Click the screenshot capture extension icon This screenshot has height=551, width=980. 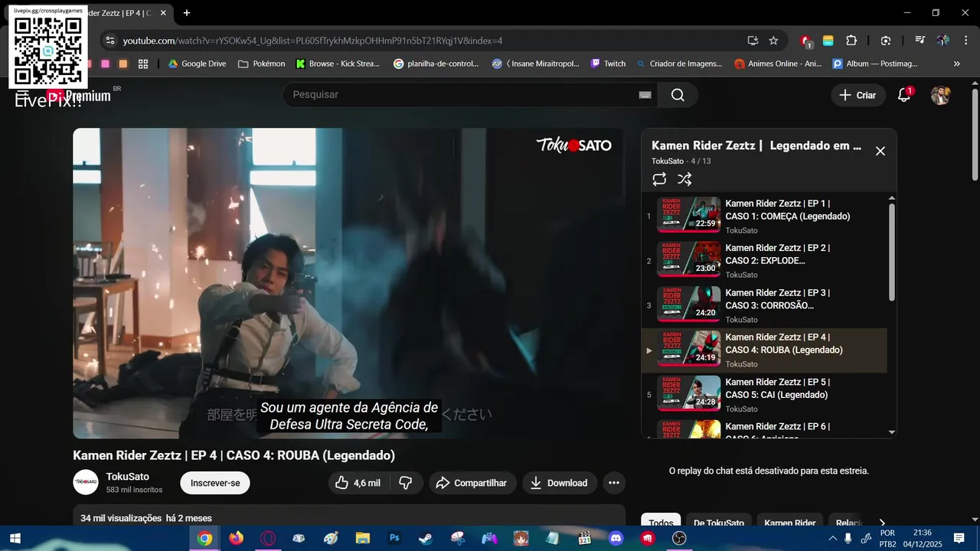886,41
